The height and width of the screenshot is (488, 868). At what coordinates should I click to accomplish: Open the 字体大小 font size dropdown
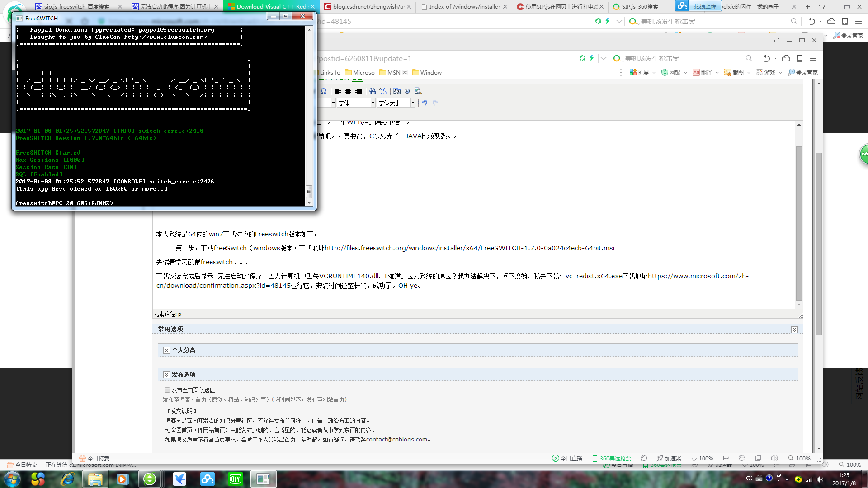coord(396,103)
